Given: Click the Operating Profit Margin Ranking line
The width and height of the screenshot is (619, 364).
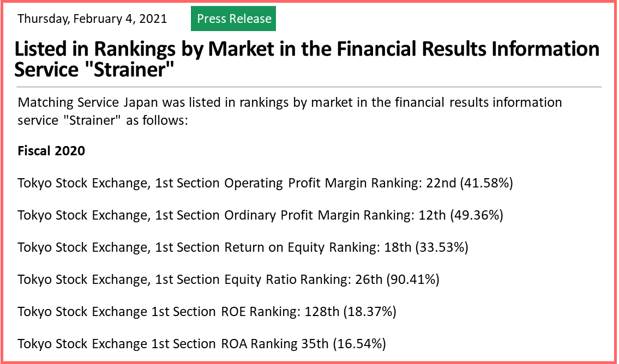Looking at the screenshot, I should (265, 184).
